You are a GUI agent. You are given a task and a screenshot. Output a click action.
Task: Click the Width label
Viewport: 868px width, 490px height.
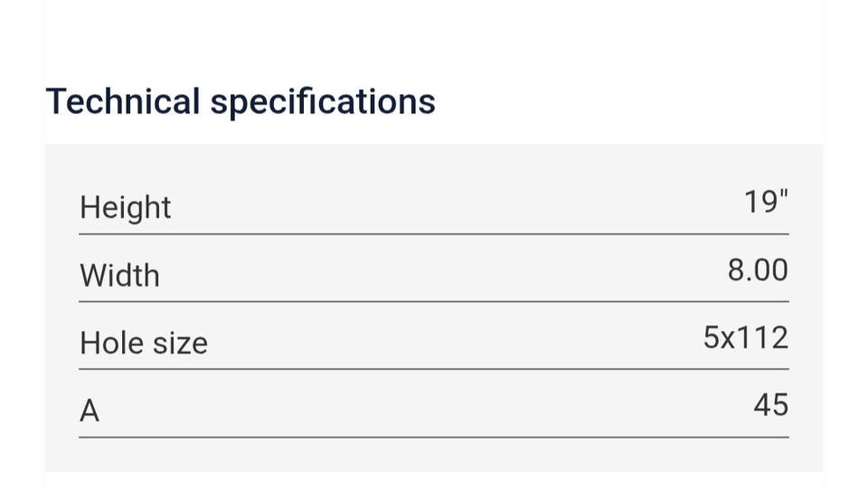(119, 275)
